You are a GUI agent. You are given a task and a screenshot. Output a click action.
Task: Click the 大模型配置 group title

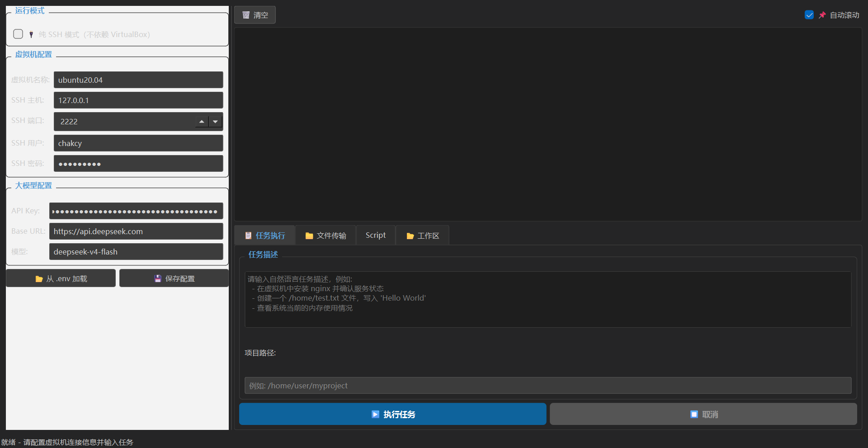point(33,185)
